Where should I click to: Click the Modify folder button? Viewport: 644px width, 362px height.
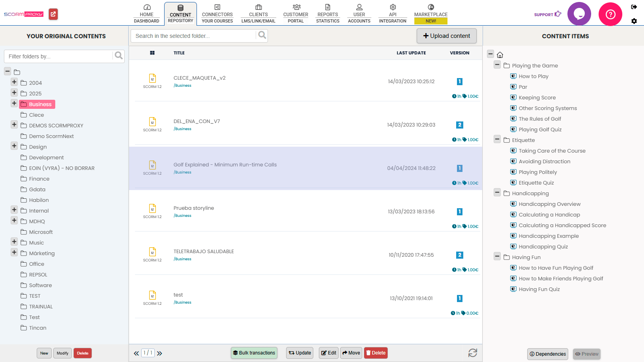pyautogui.click(x=62, y=353)
